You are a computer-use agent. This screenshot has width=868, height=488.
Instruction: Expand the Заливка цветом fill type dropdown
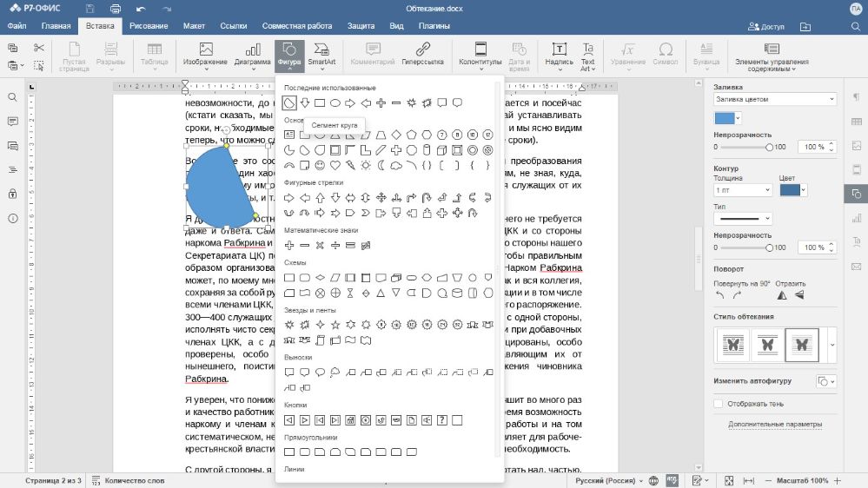coord(774,100)
